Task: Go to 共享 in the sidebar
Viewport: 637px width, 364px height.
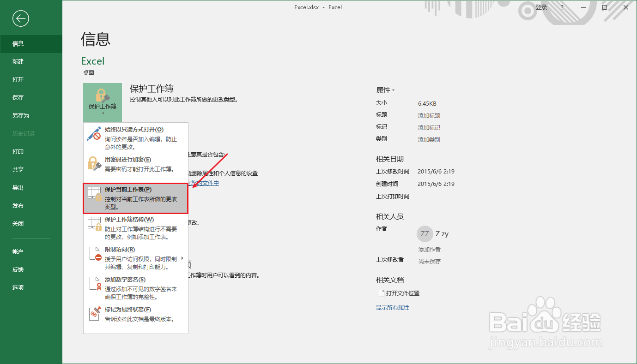Action: pos(31,170)
